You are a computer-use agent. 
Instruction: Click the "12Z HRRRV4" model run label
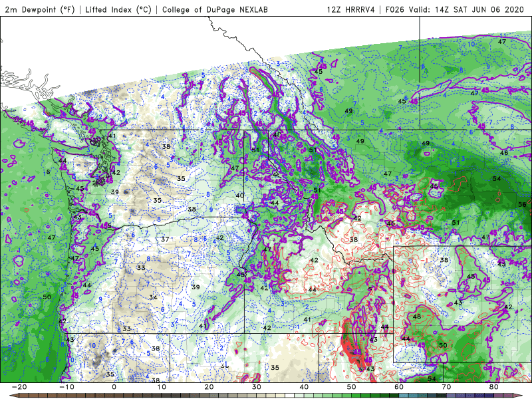point(351,9)
